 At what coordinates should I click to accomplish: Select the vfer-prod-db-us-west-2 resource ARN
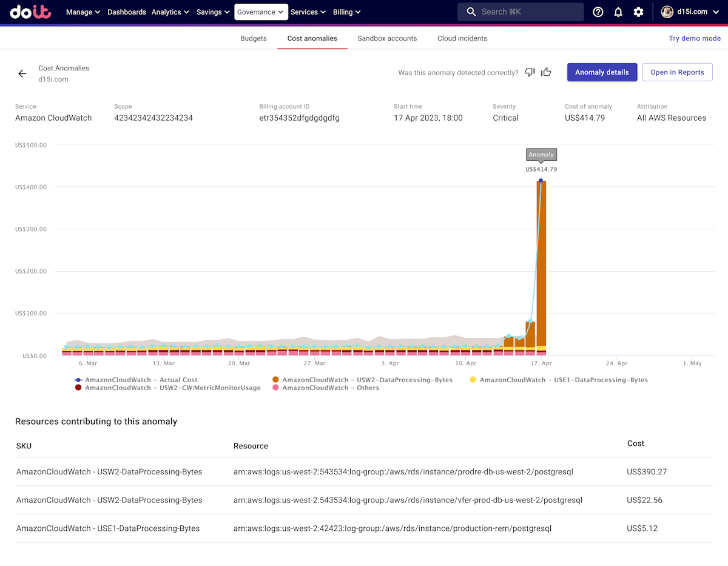[408, 500]
